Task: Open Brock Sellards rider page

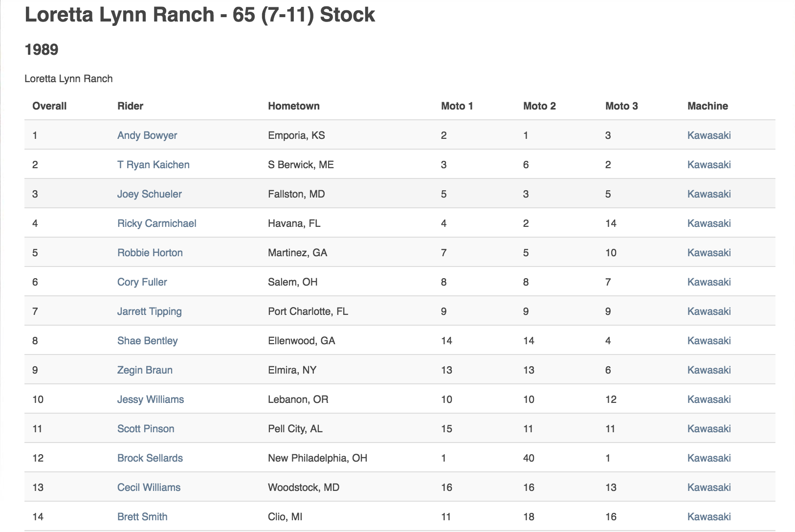Action: pos(150,458)
